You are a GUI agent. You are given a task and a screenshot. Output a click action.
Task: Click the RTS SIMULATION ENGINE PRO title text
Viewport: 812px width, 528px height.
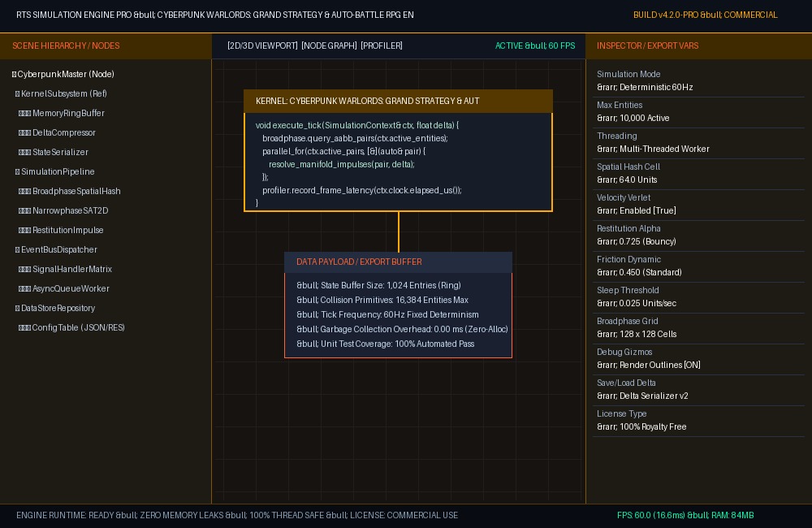(215, 15)
